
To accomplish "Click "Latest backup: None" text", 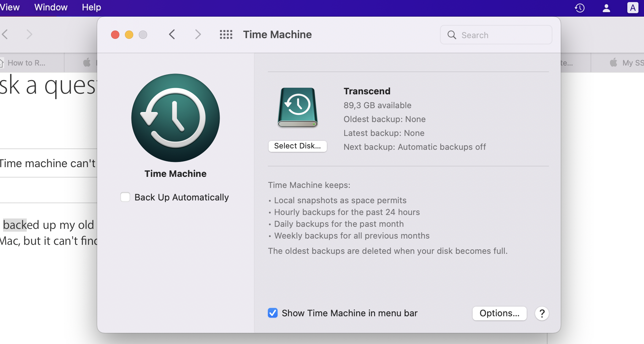I will pos(384,133).
